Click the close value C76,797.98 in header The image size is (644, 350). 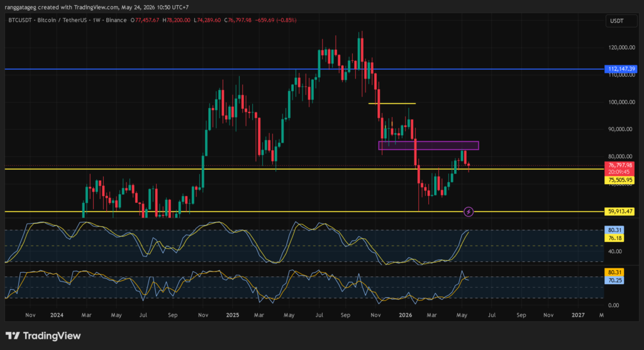pyautogui.click(x=238, y=20)
